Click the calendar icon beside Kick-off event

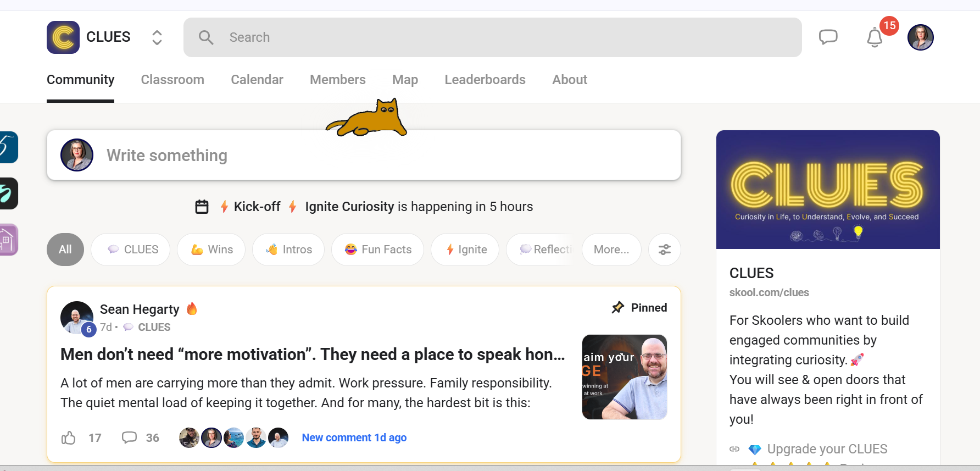(202, 207)
